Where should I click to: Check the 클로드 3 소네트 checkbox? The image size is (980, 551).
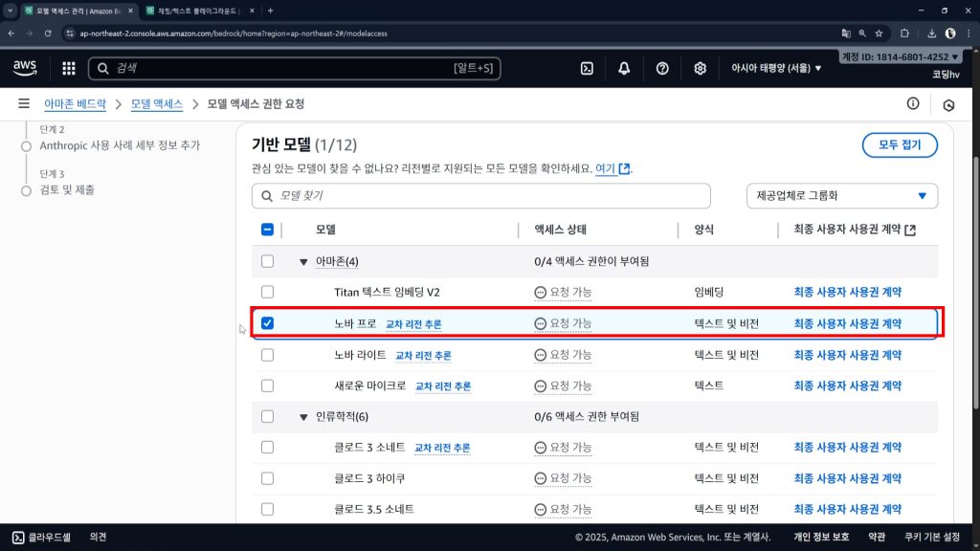pyautogui.click(x=267, y=448)
